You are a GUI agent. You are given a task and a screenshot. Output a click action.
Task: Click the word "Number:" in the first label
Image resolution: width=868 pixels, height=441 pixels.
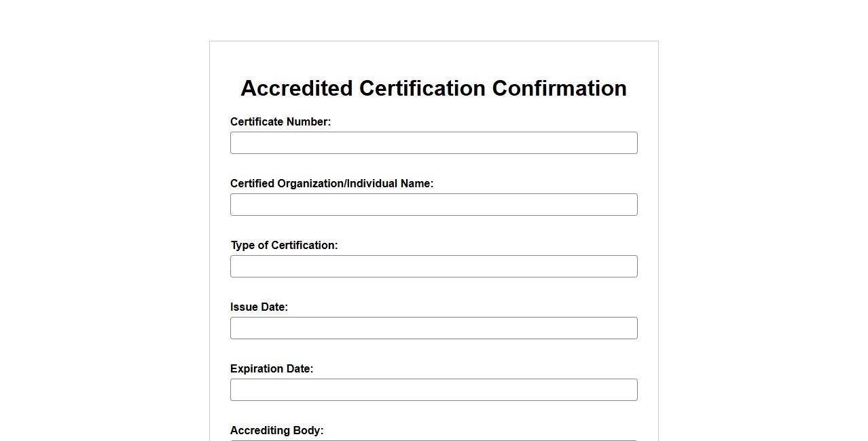pos(308,122)
